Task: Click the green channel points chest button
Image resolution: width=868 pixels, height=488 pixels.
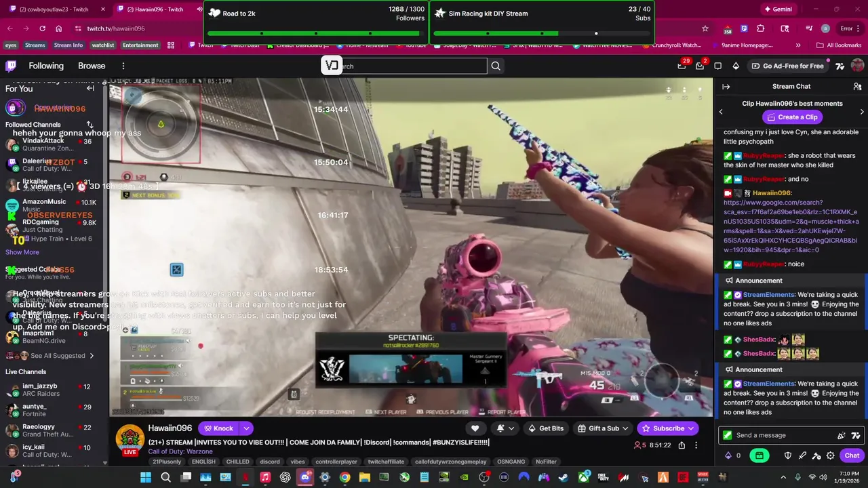Action: pos(759,455)
